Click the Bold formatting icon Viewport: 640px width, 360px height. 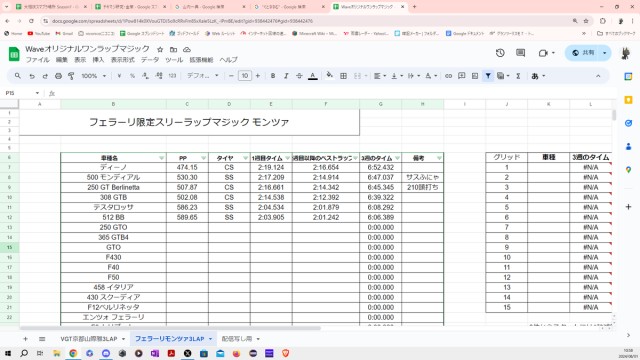coord(273,76)
